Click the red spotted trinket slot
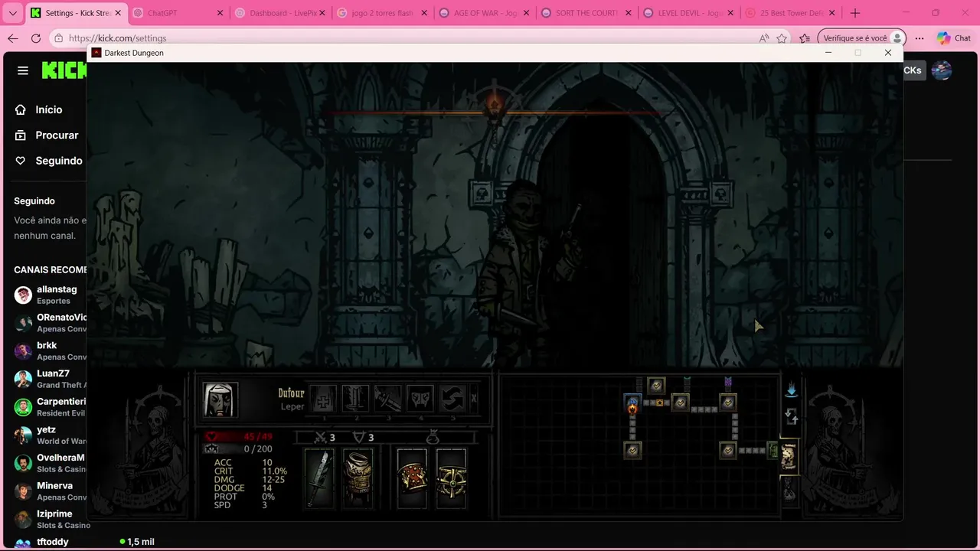Image resolution: width=980 pixels, height=551 pixels. 412,478
